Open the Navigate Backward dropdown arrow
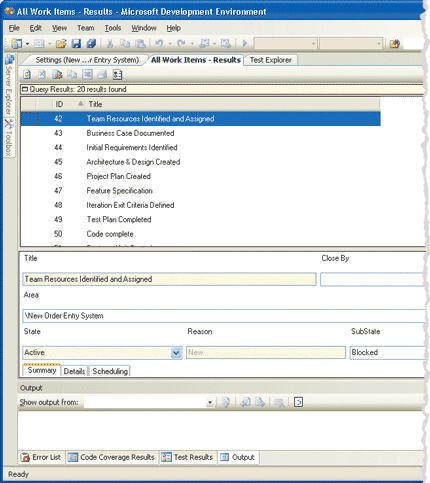Image resolution: width=430 pixels, height=483 pixels. 214,44
